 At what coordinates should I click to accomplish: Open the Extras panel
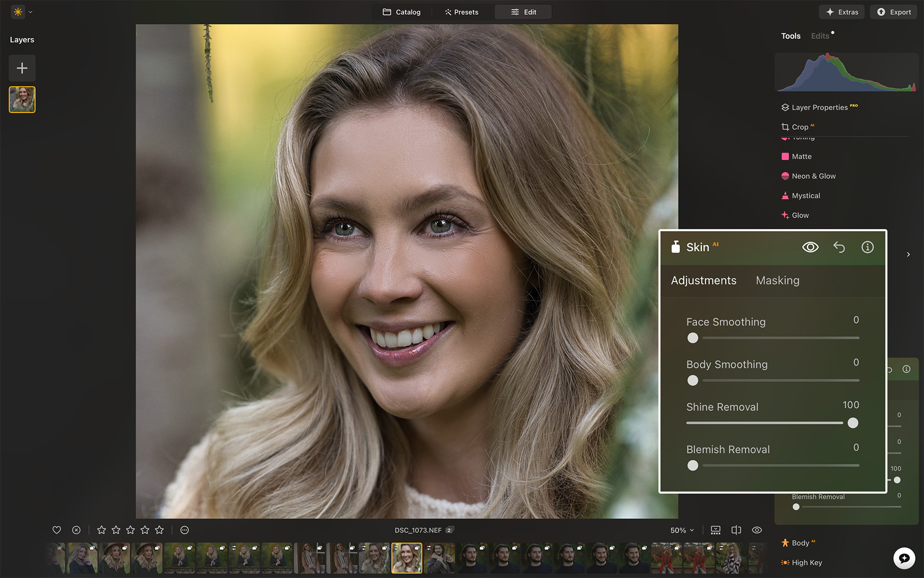(841, 12)
